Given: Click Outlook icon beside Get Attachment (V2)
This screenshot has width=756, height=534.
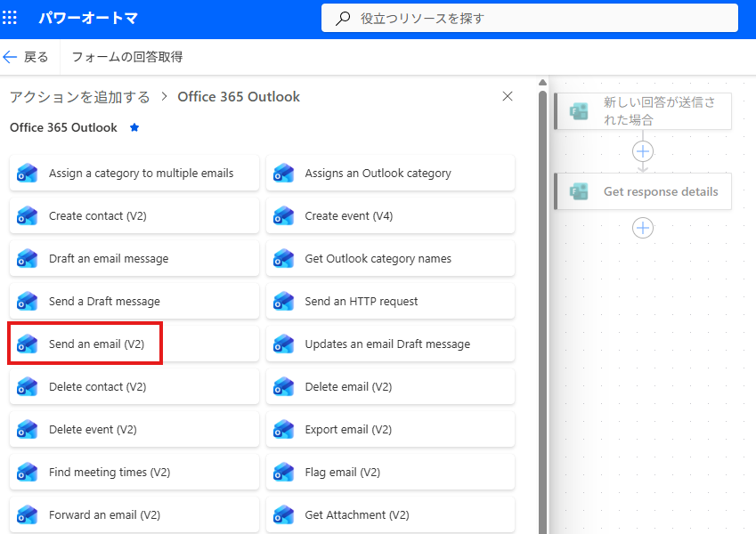Looking at the screenshot, I should (x=283, y=514).
